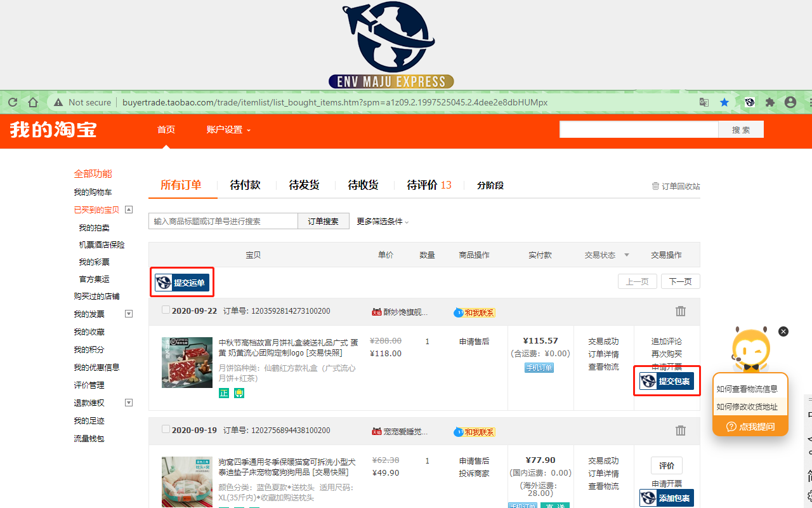Open the 狗窝四季通用 product title link
The width and height of the screenshot is (812, 508).
[287, 467]
